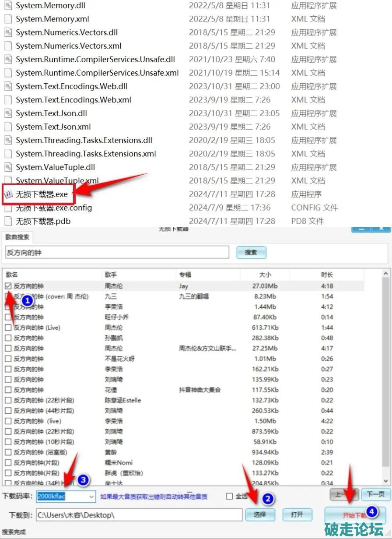Go to next page with 下一页
The image size is (392, 539).
pyautogui.click(x=375, y=494)
